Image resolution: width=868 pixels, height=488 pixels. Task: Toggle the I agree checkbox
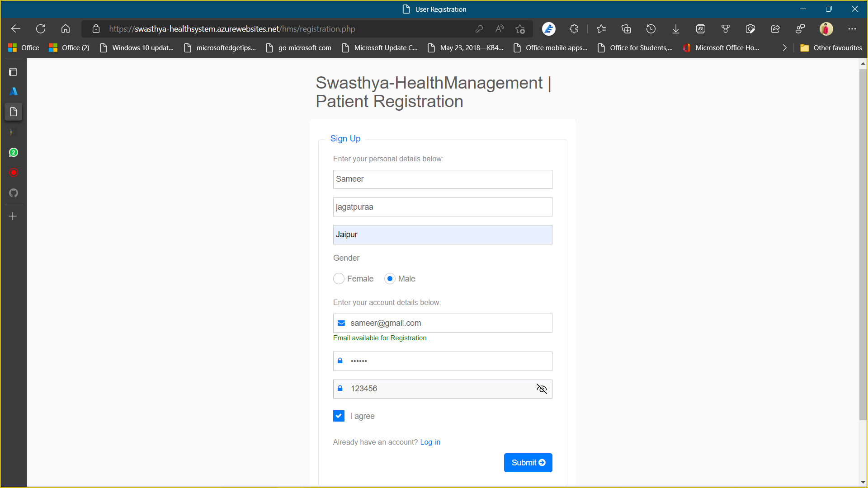pos(339,416)
